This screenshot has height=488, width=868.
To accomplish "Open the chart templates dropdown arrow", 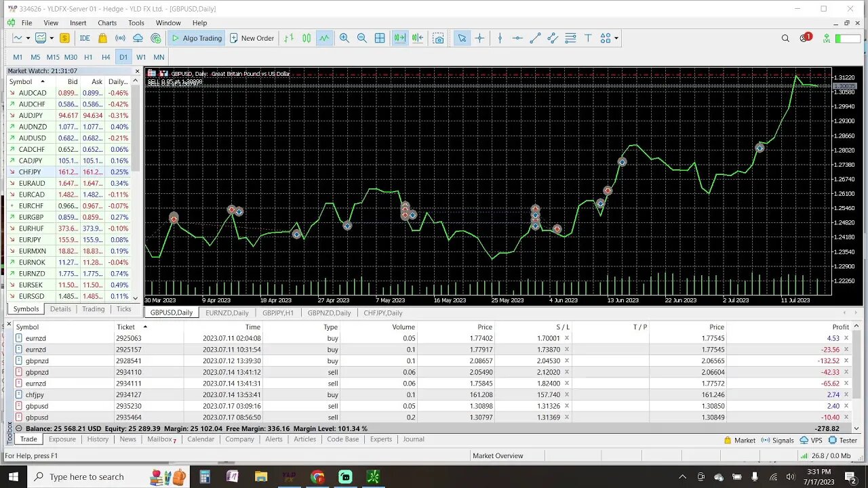I will point(52,39).
